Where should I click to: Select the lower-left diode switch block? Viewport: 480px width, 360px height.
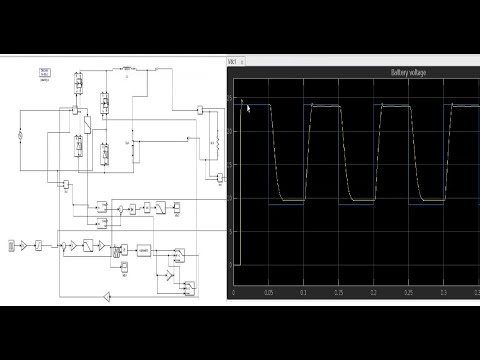pyautogui.click(x=78, y=146)
